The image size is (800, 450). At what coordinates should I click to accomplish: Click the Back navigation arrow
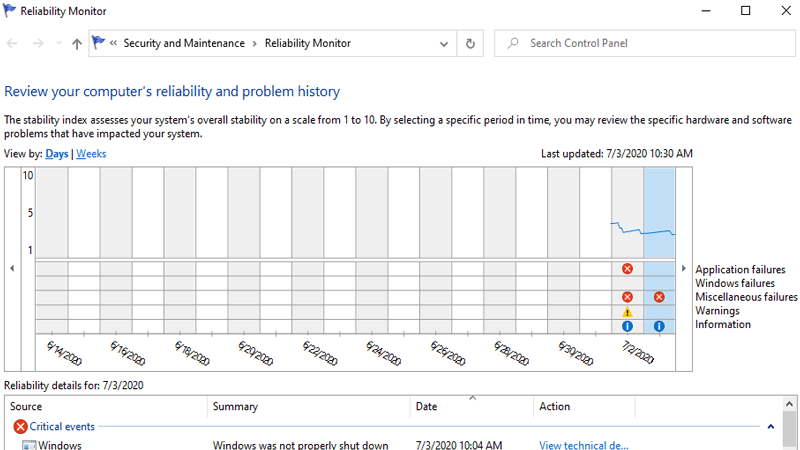(x=12, y=43)
